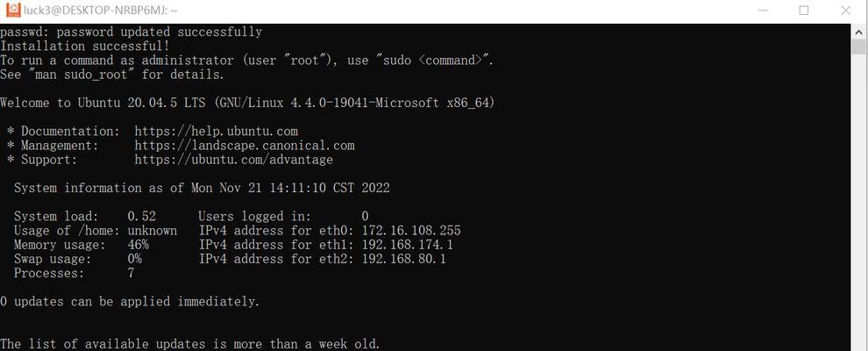Click the https://landscape.canonical.com management URL
This screenshot has width=868, height=351.
click(245, 147)
